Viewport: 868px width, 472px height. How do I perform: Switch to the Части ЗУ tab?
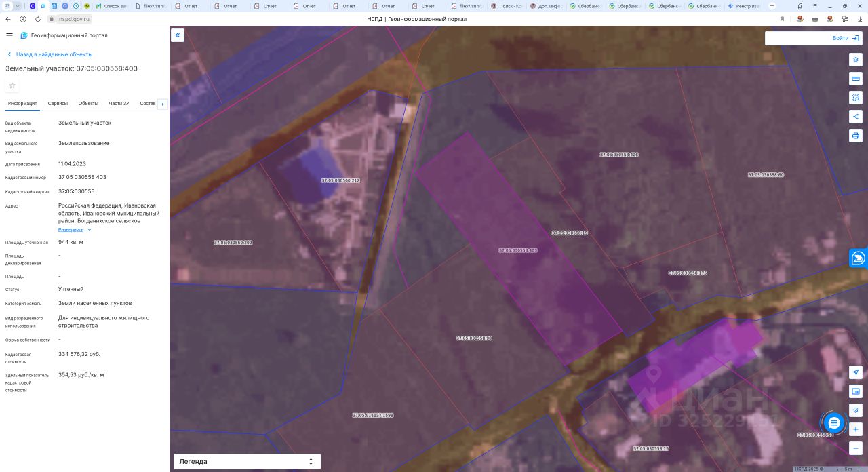coord(119,104)
